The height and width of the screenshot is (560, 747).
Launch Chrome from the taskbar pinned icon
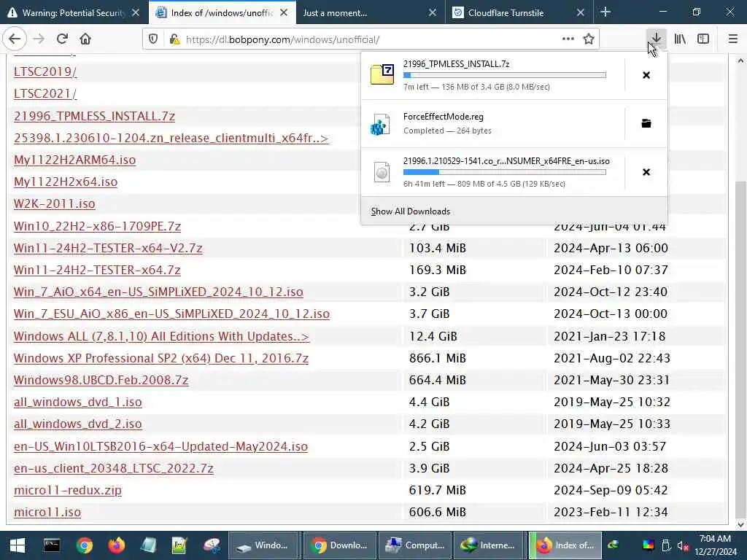tap(85, 545)
